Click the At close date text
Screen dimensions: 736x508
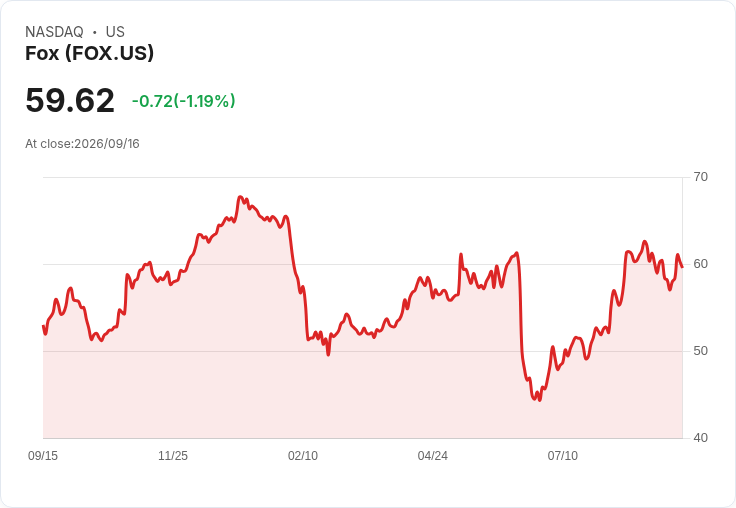82,144
